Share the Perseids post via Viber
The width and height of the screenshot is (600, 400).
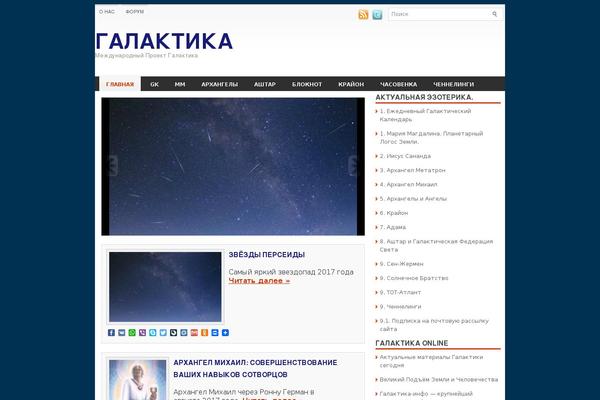tap(142, 333)
